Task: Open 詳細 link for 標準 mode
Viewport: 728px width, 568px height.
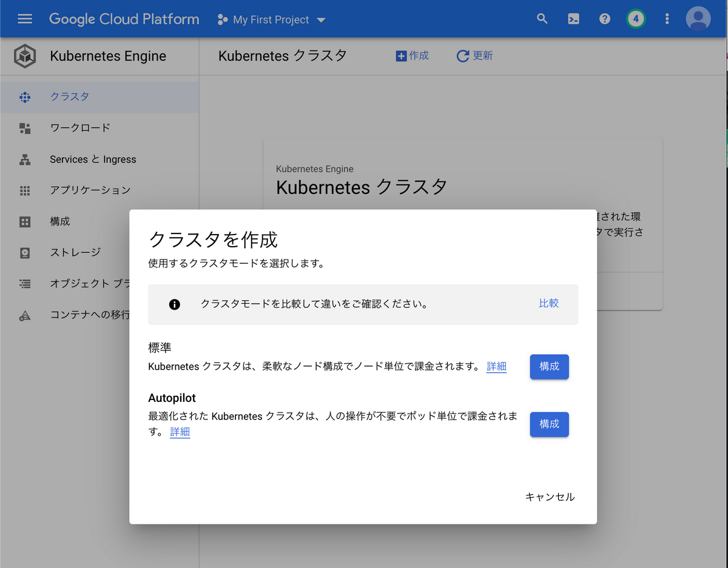Action: [496, 367]
